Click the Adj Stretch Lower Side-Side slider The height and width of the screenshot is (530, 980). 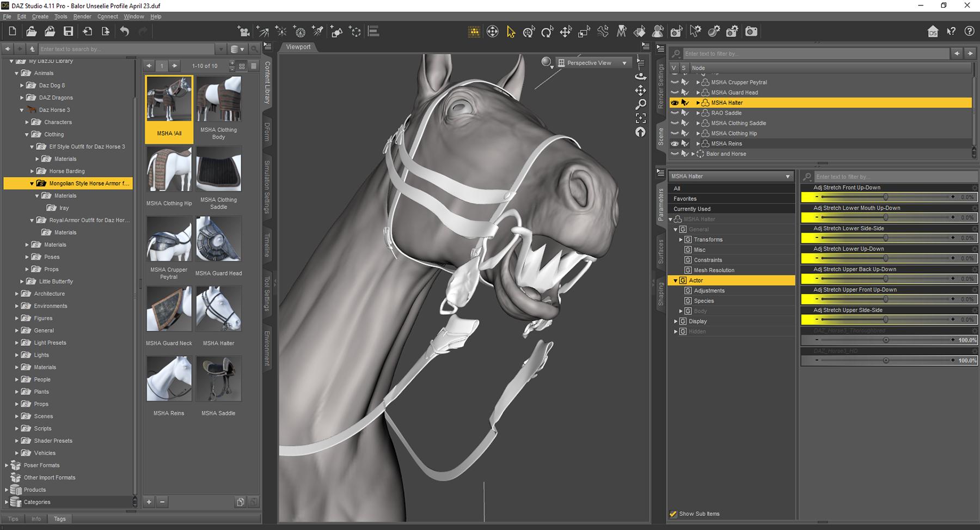(886, 238)
